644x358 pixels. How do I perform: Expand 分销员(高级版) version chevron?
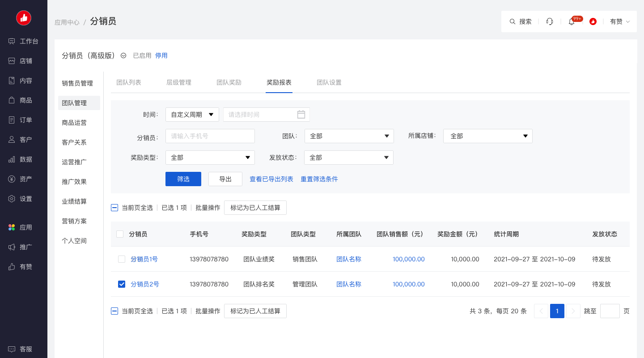click(123, 55)
